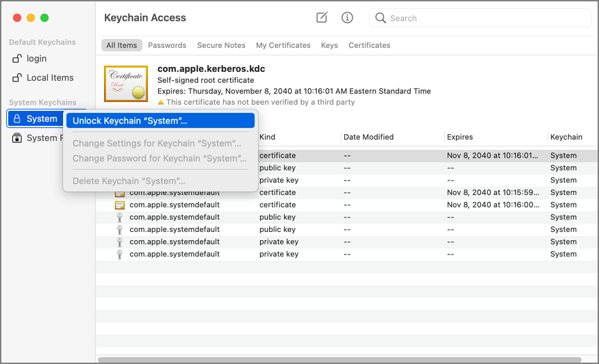
Task: Switch to the All Items tab
Action: pyautogui.click(x=121, y=45)
